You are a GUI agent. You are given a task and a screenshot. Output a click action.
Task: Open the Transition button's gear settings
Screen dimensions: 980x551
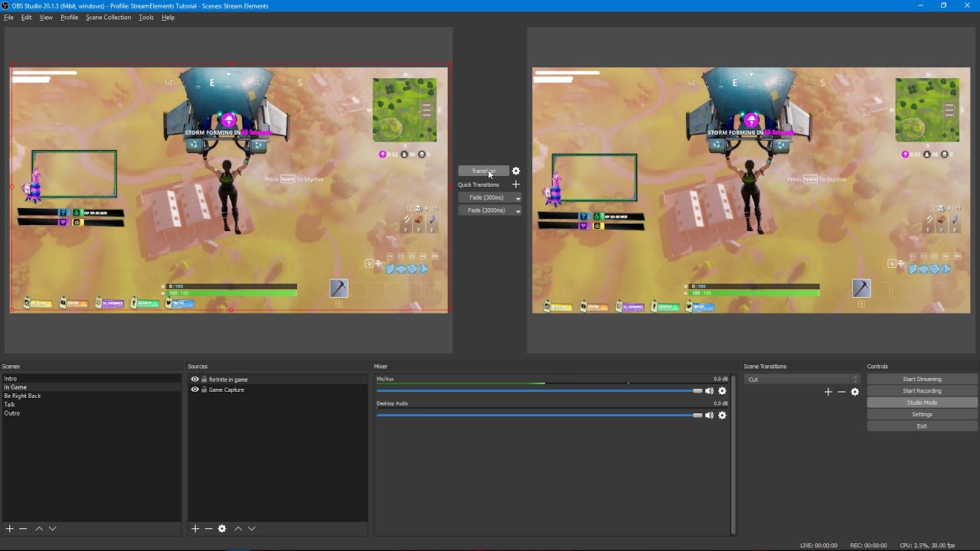pos(516,171)
